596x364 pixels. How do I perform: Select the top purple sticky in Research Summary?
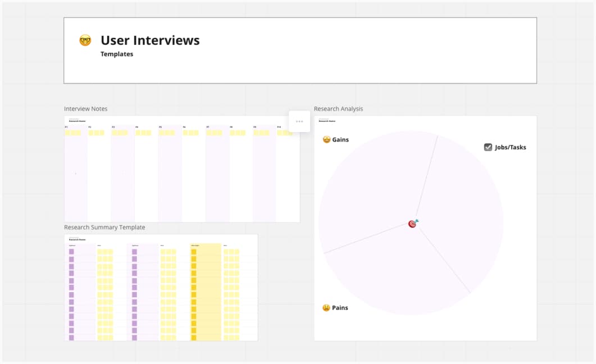(71, 252)
